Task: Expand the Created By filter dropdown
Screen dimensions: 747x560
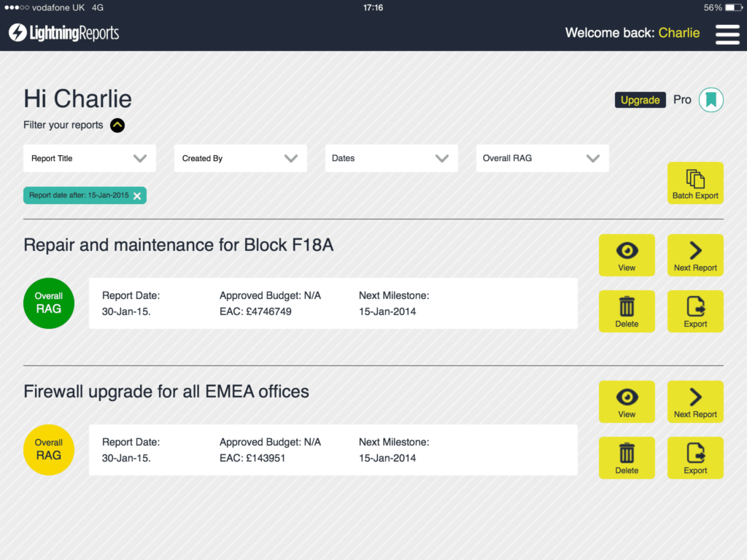Action: 240,158
